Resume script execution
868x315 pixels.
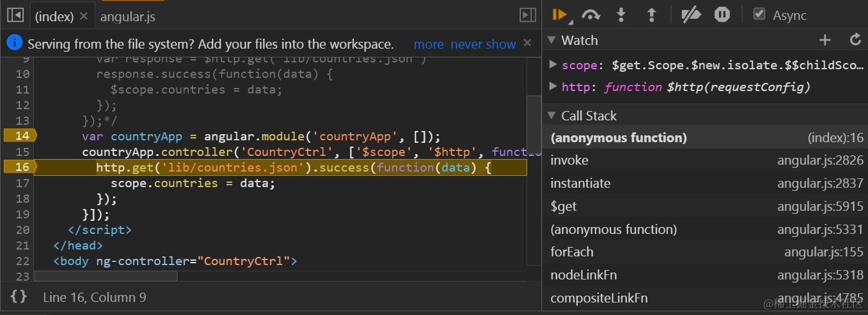(x=560, y=15)
